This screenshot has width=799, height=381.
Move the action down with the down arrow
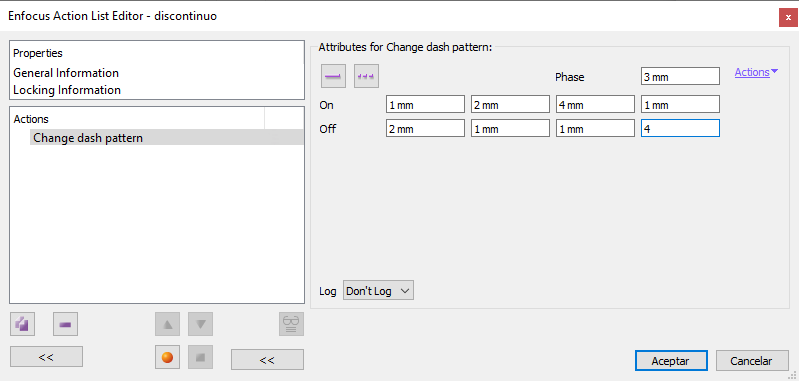(x=200, y=324)
